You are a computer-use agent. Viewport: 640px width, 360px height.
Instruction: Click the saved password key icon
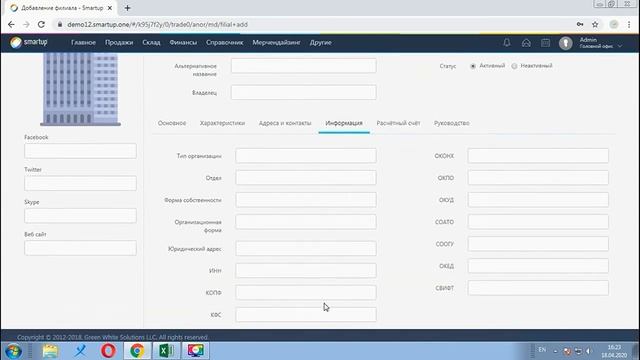pos(580,24)
